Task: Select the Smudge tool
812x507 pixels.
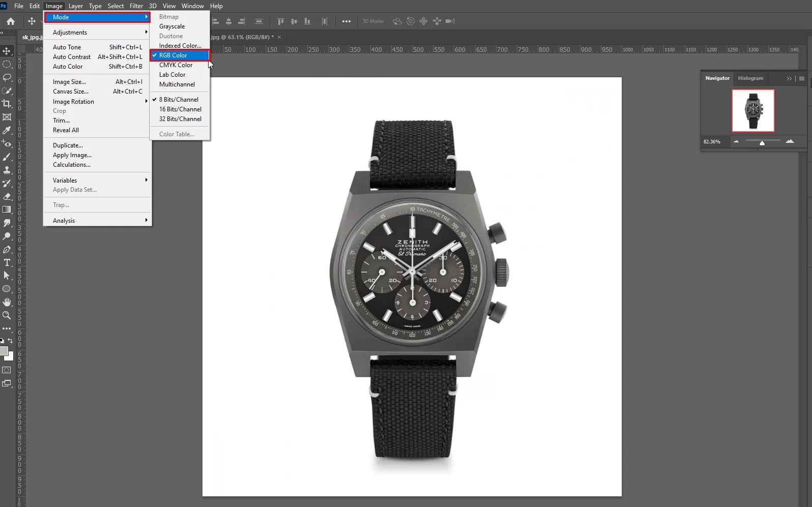Action: pyautogui.click(x=7, y=223)
